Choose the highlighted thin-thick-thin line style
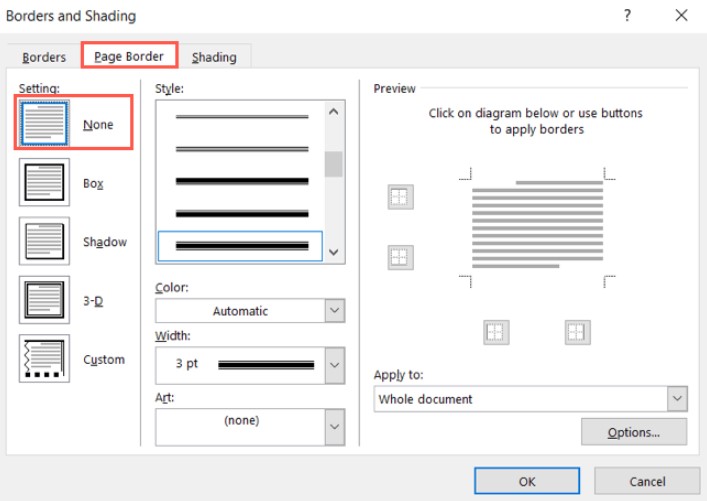 (x=240, y=246)
